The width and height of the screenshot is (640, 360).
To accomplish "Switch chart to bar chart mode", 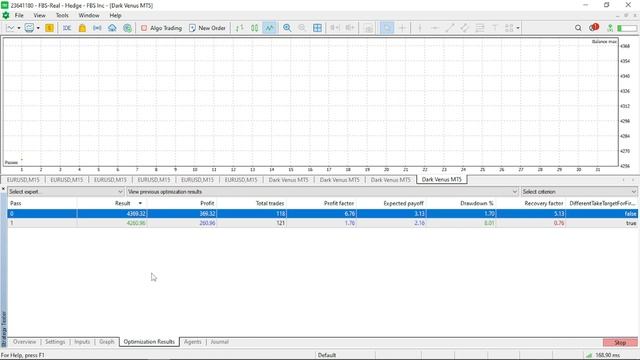I will 240,28.
